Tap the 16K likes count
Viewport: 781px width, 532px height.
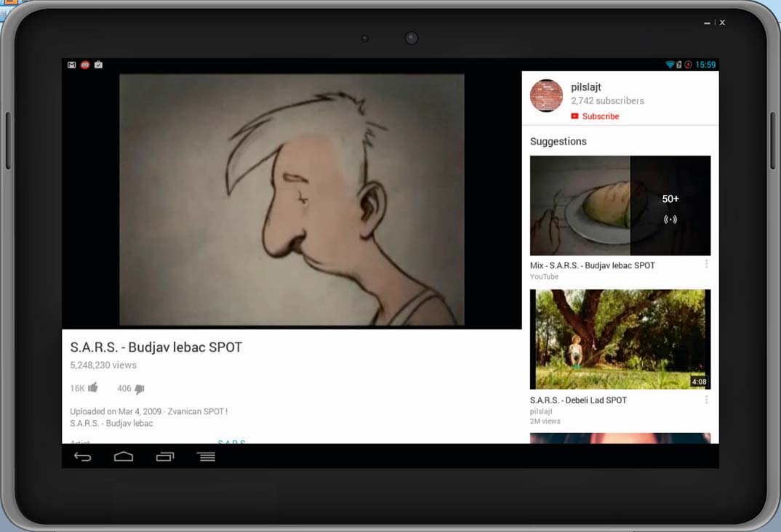pyautogui.click(x=77, y=388)
